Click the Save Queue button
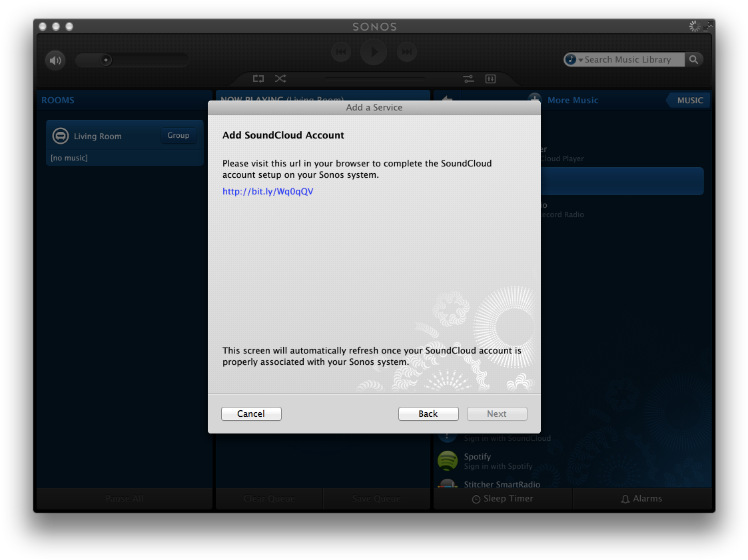Screen dimensions: 748x560 376,499
